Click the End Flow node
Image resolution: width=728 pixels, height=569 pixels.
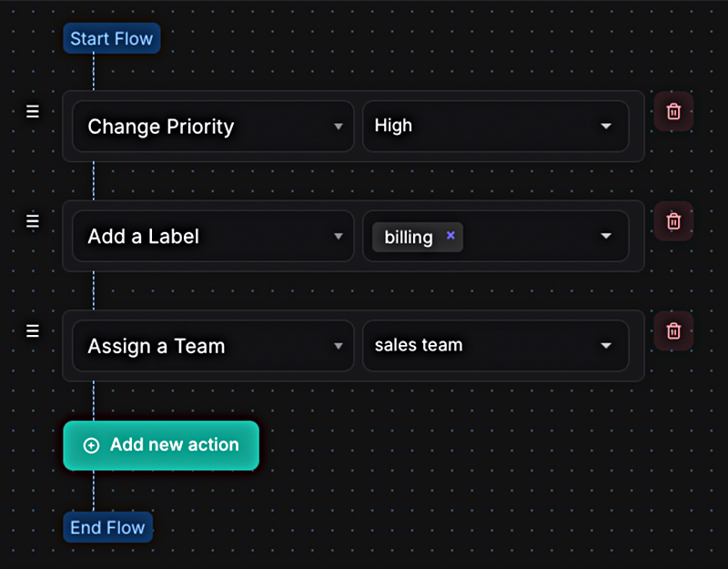tap(107, 527)
